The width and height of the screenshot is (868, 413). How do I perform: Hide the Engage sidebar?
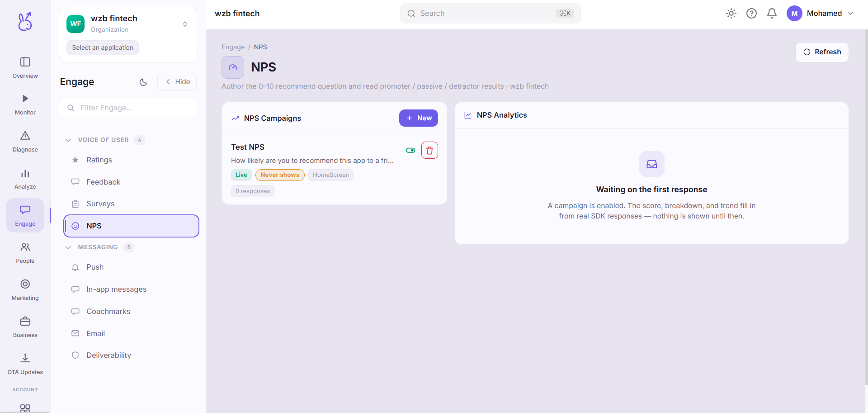(177, 82)
